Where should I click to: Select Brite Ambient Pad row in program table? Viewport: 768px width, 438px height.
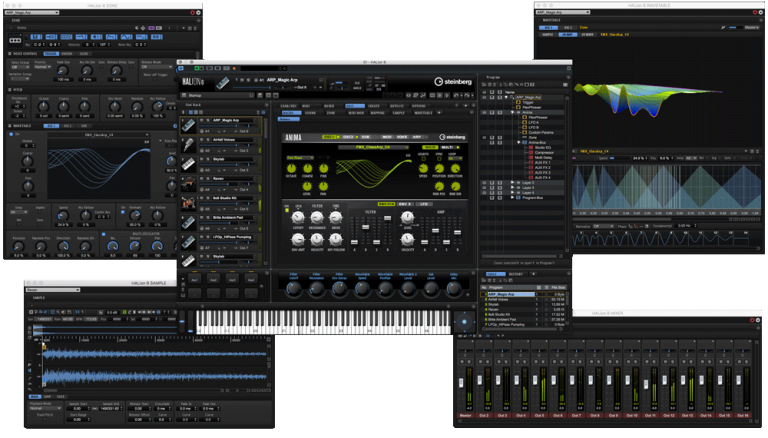525,319
